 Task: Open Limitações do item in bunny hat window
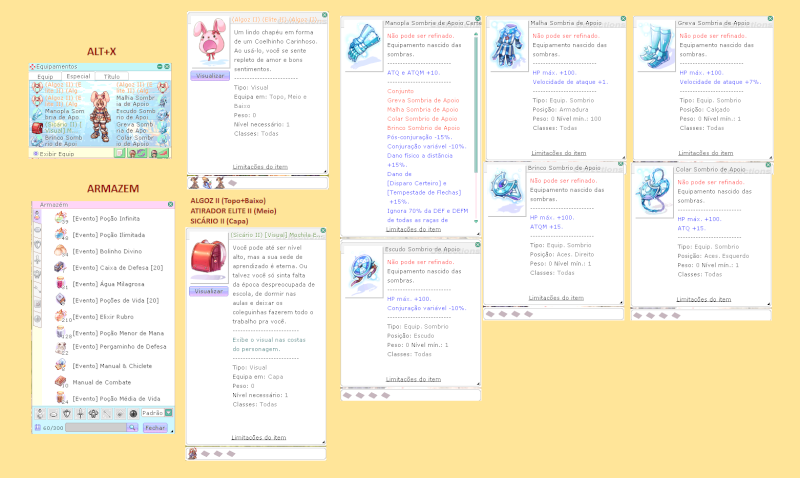point(260,166)
